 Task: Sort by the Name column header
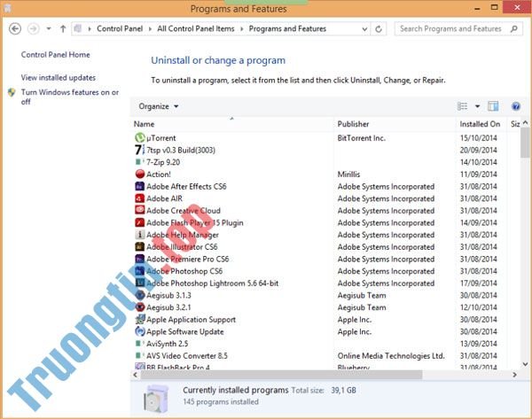pyautogui.click(x=232, y=124)
